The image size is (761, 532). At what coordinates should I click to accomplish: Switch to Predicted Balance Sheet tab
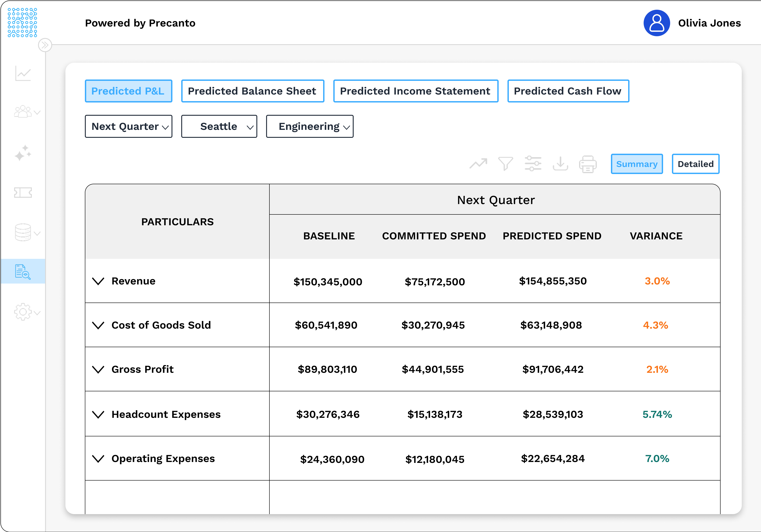[252, 91]
